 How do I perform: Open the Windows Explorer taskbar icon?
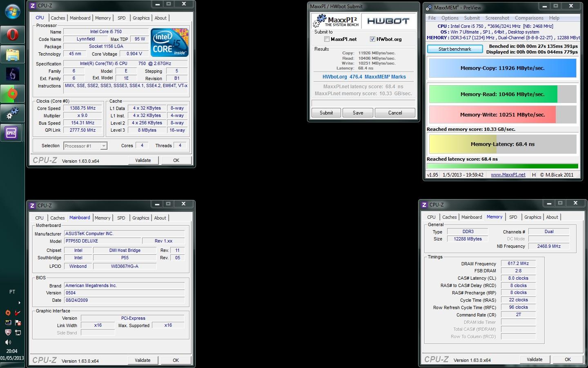pyautogui.click(x=12, y=54)
